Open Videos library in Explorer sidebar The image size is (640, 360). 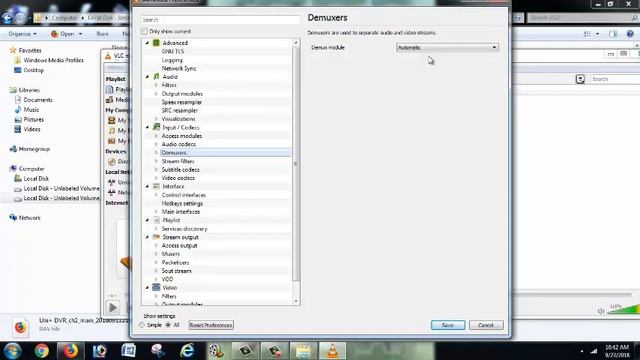27,129
